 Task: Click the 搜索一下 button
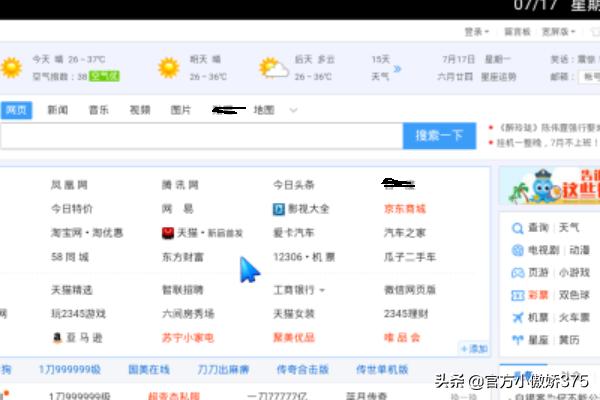point(439,136)
